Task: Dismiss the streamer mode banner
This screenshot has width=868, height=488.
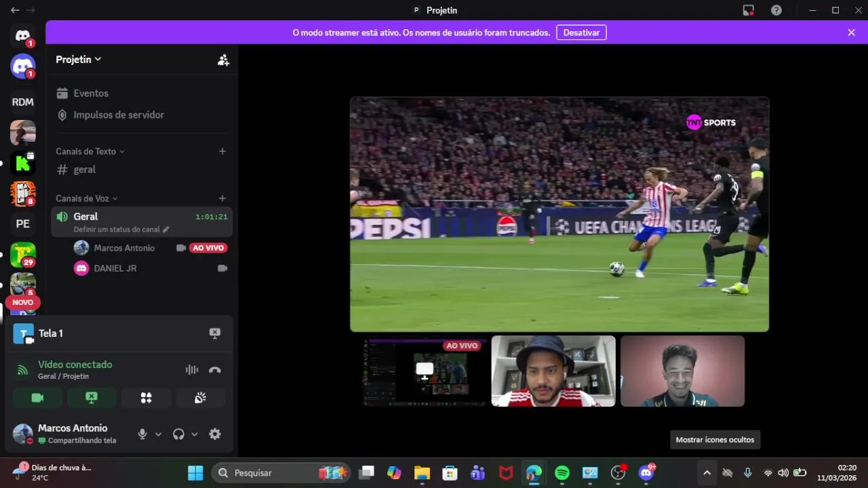Action: coord(851,33)
